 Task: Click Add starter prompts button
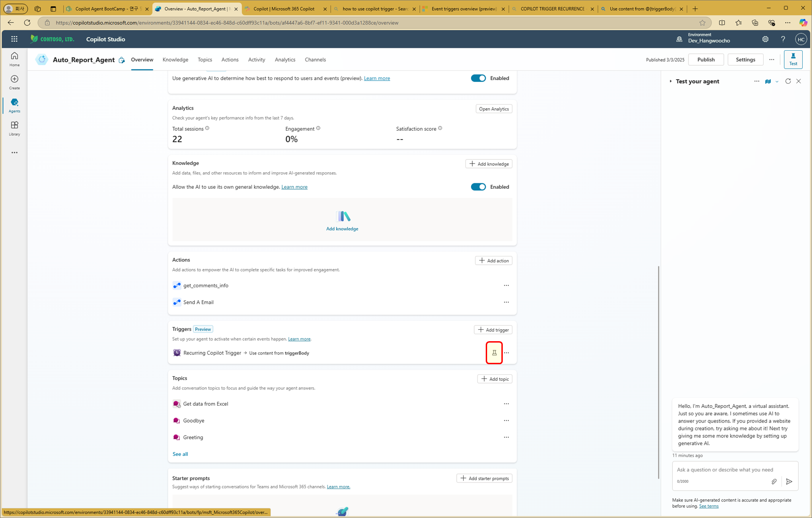click(x=484, y=478)
